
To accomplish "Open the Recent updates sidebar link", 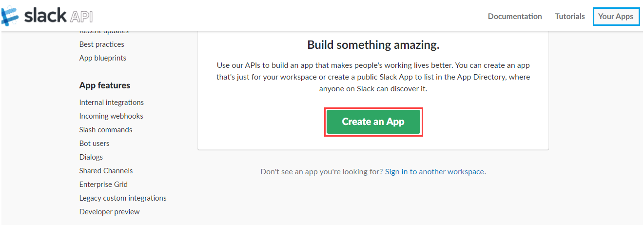I will (x=104, y=32).
